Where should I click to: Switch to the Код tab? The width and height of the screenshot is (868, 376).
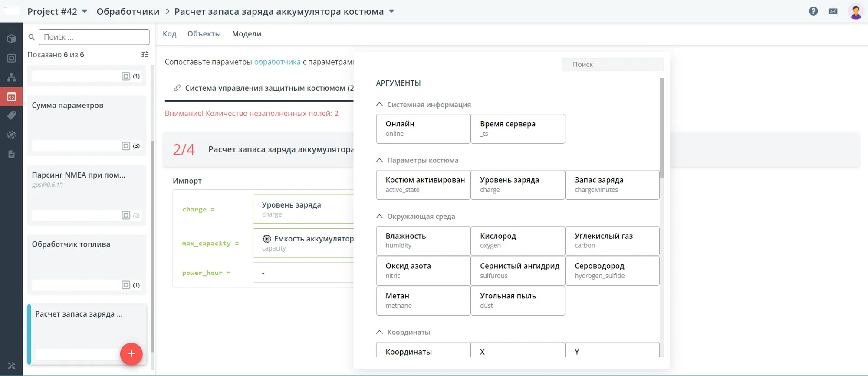click(169, 34)
